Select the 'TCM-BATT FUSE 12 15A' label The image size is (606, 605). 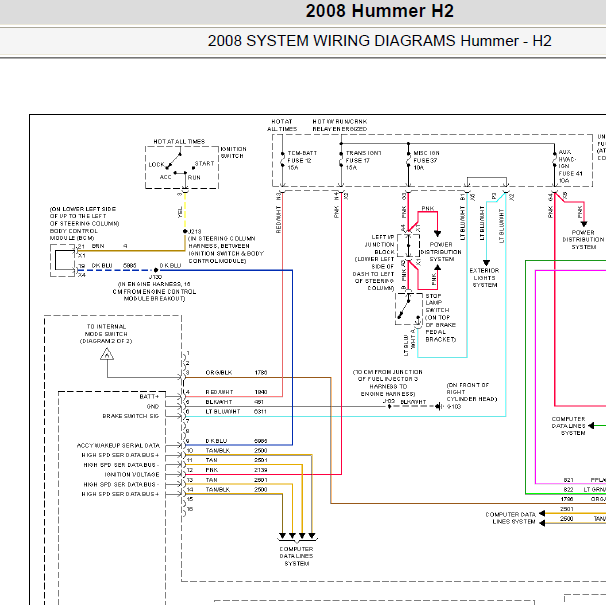[302, 160]
